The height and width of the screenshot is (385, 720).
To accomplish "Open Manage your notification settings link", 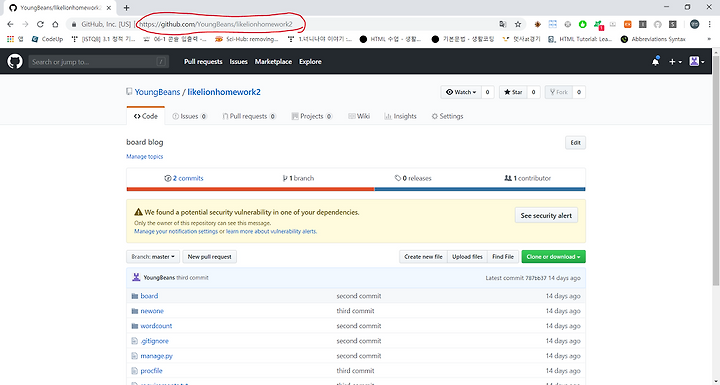I will click(176, 231).
